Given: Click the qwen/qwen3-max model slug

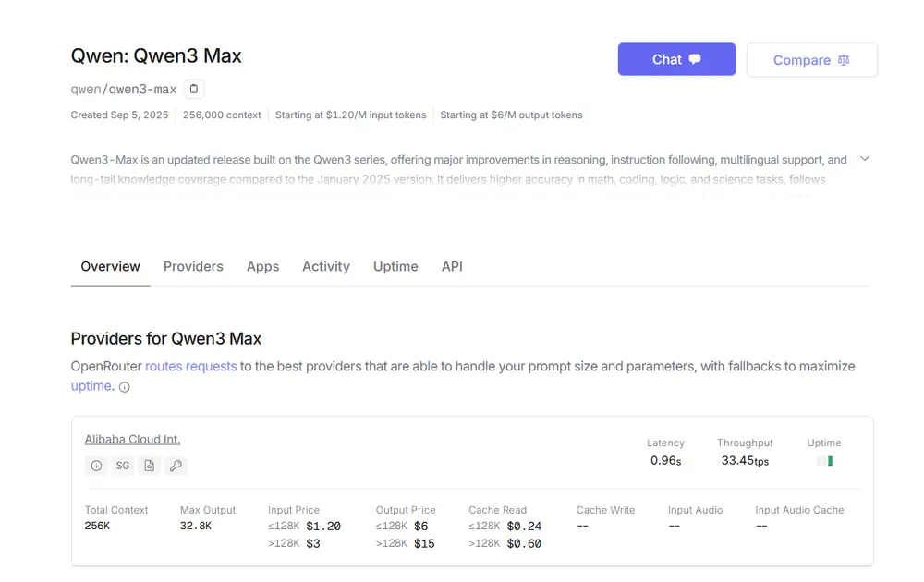Looking at the screenshot, I should tap(122, 89).
